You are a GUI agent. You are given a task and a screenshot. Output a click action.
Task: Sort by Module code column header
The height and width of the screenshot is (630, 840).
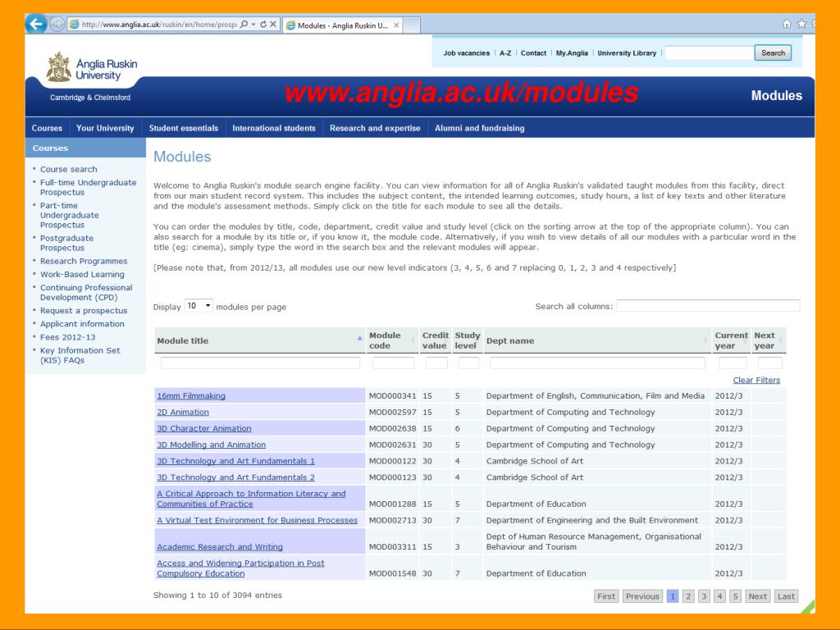(391, 340)
